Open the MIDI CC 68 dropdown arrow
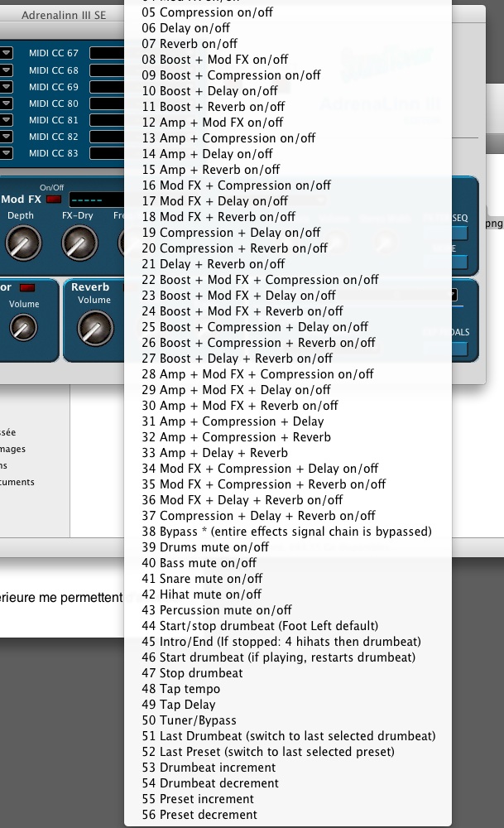The width and height of the screenshot is (504, 828). coord(6,70)
